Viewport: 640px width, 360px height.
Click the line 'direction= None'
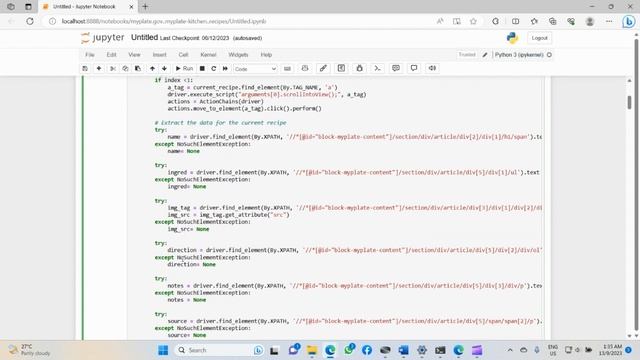pos(191,264)
